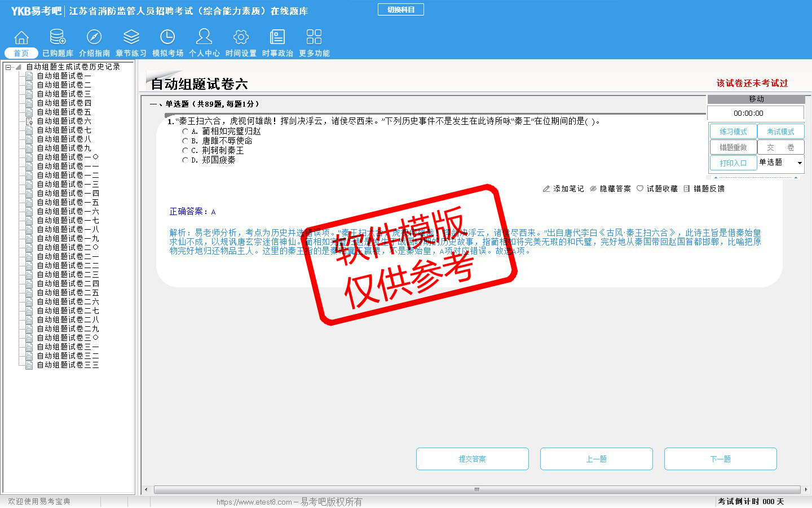
Task: Click the 移动 panel header
Action: click(756, 99)
